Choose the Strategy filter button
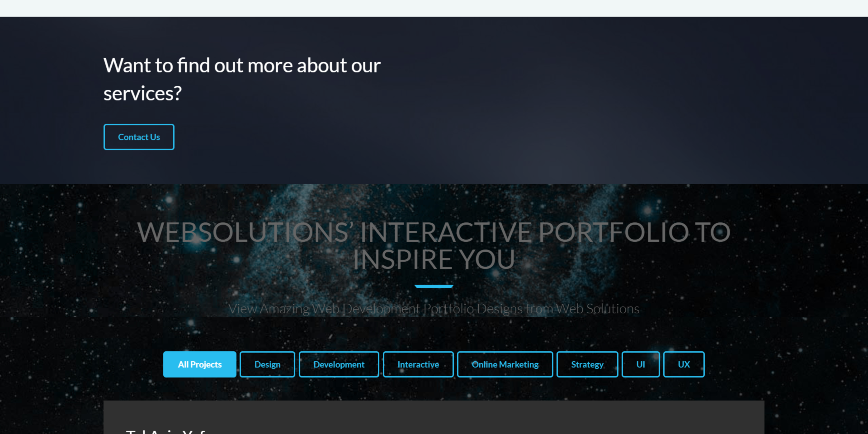This screenshot has width=868, height=434. click(x=587, y=364)
